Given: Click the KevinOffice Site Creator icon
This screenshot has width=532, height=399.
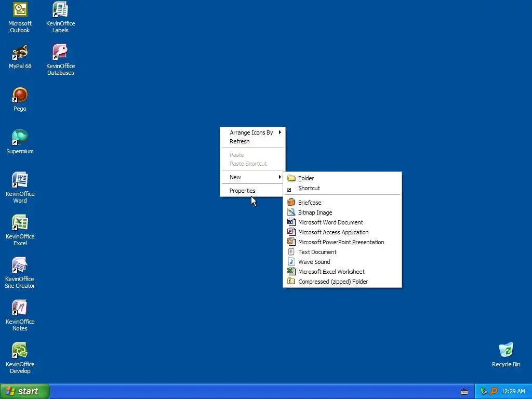Looking at the screenshot, I should (x=20, y=265).
